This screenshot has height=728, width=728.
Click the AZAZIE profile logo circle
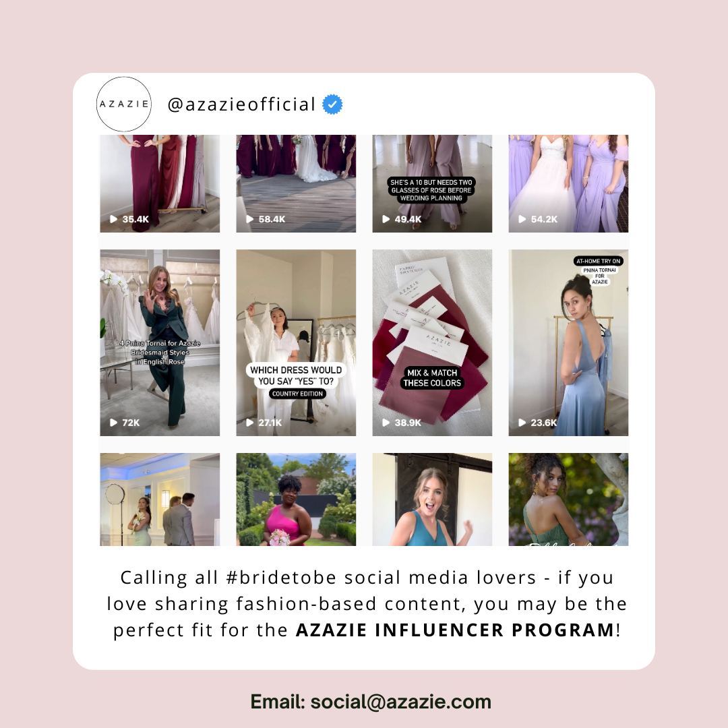click(x=124, y=104)
